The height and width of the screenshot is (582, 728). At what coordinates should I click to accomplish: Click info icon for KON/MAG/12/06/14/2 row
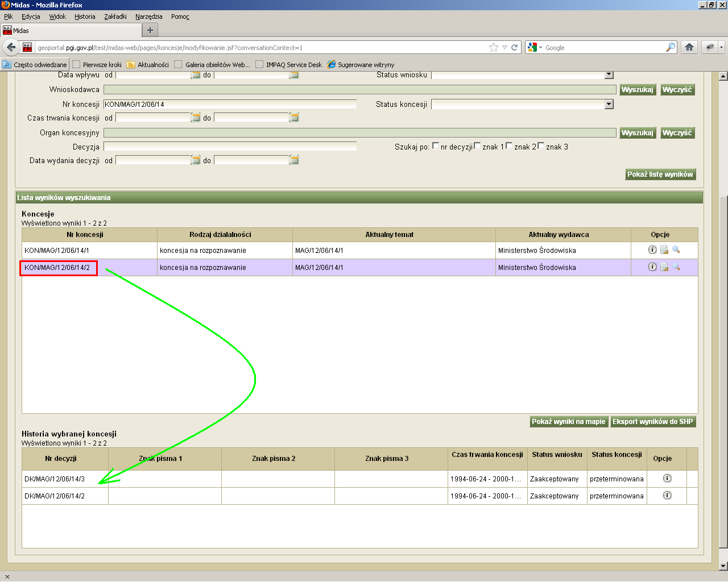tap(652, 267)
